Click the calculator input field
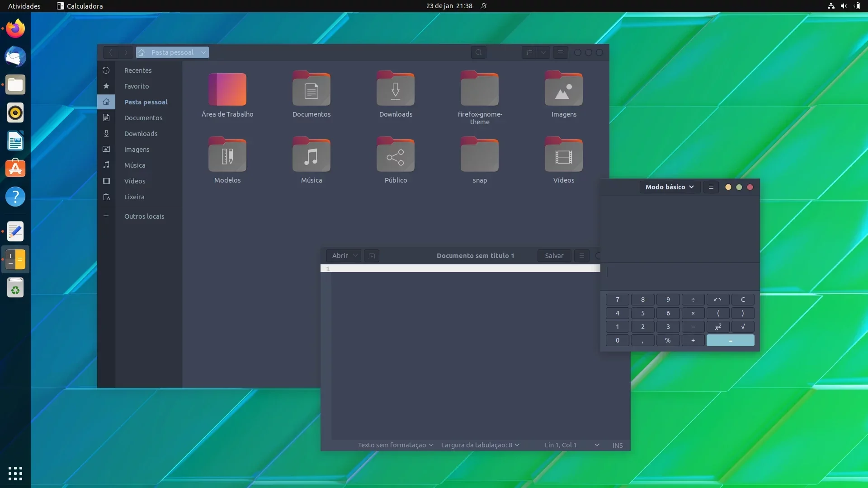Screen dimensions: 868x488 (679, 272)
